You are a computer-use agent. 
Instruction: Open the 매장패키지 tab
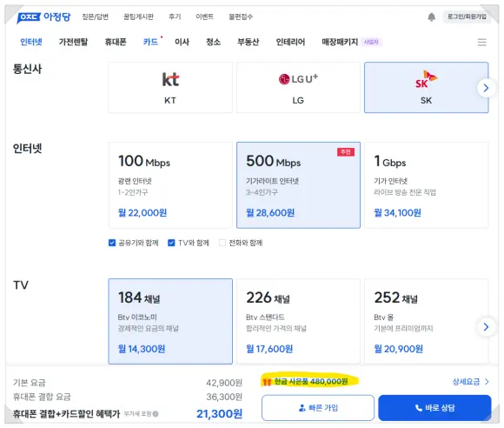point(340,42)
